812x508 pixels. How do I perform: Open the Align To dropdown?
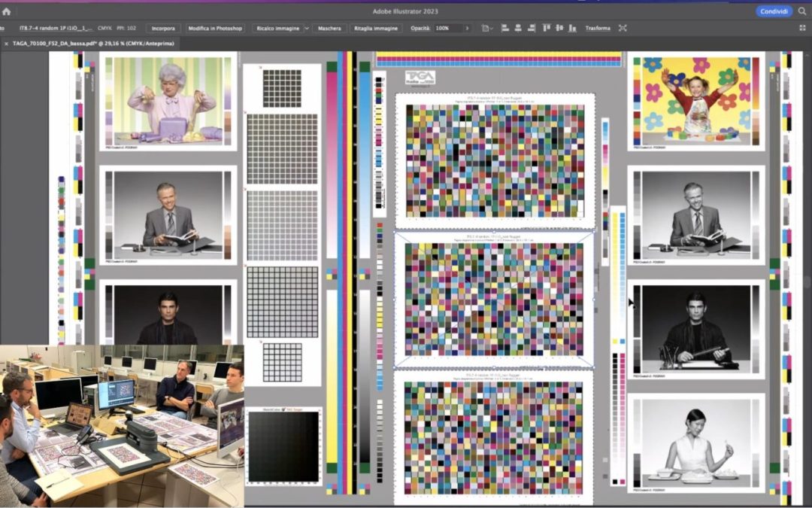click(487, 28)
